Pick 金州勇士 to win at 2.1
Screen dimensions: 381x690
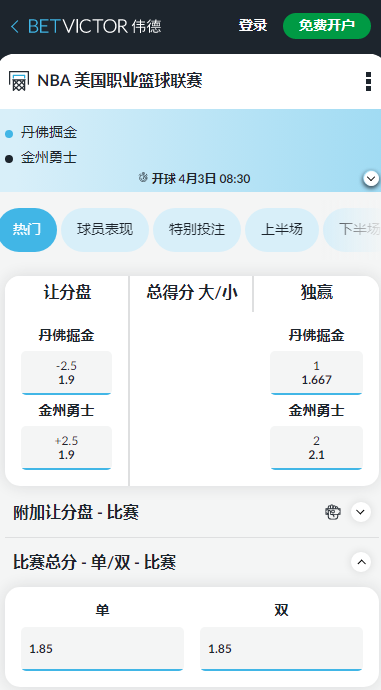[x=316, y=448]
